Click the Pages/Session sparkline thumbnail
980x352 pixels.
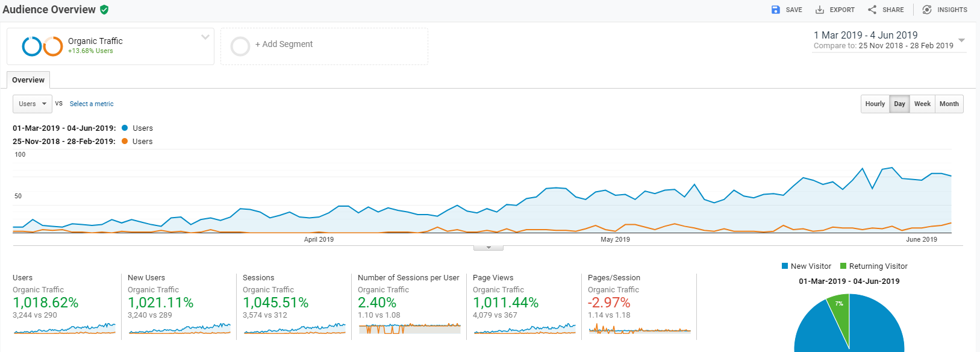coord(640,328)
